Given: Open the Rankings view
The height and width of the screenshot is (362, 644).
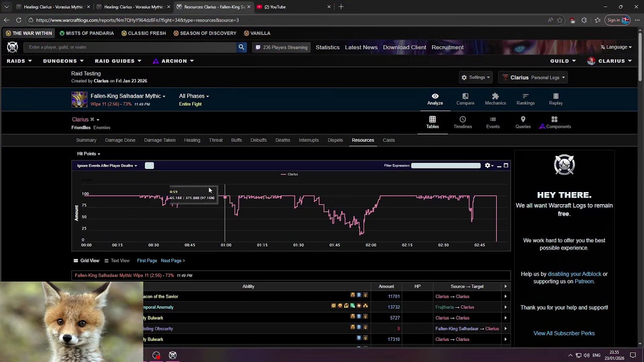Looking at the screenshot, I should [525, 99].
